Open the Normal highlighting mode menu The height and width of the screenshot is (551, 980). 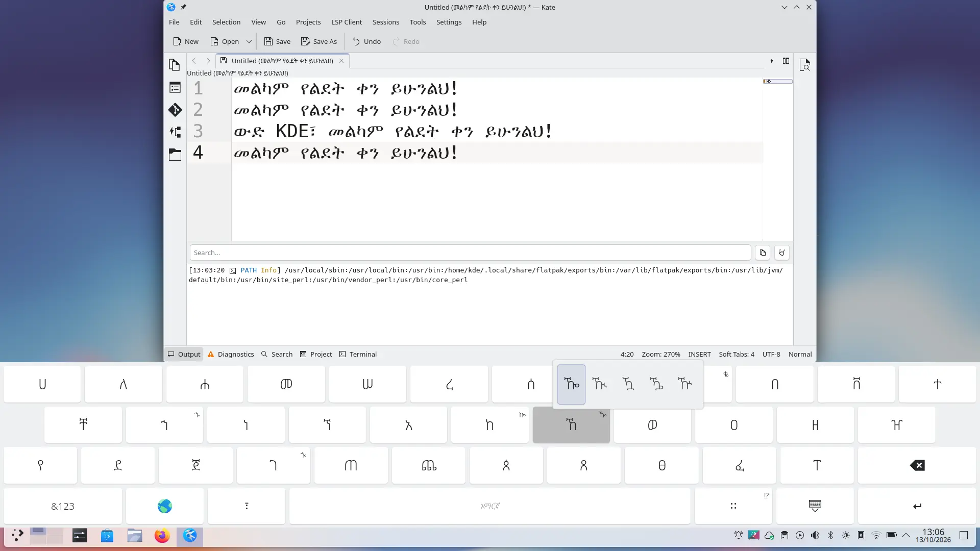coord(800,354)
